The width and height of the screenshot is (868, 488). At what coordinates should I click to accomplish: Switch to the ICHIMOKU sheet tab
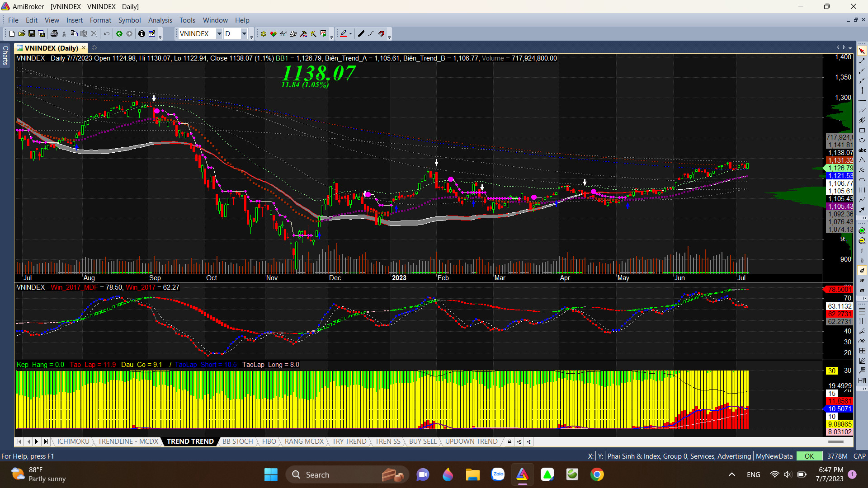73,441
